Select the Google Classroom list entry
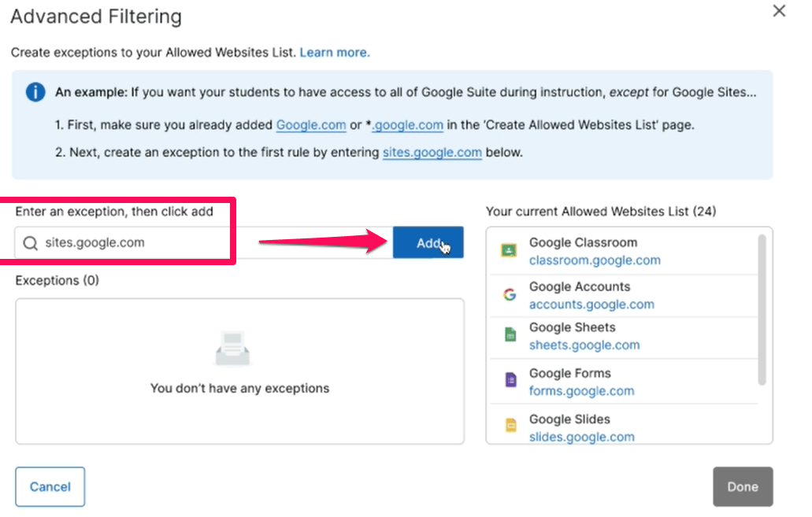The height and width of the screenshot is (517, 812). click(x=624, y=252)
